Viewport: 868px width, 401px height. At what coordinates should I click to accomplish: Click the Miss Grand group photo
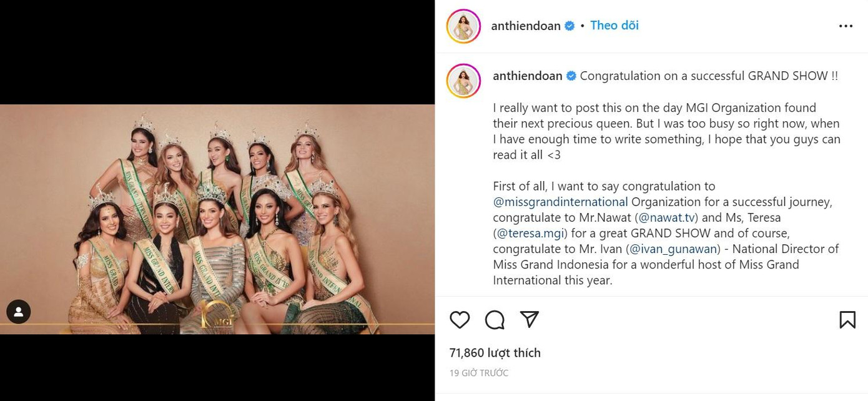click(x=217, y=219)
